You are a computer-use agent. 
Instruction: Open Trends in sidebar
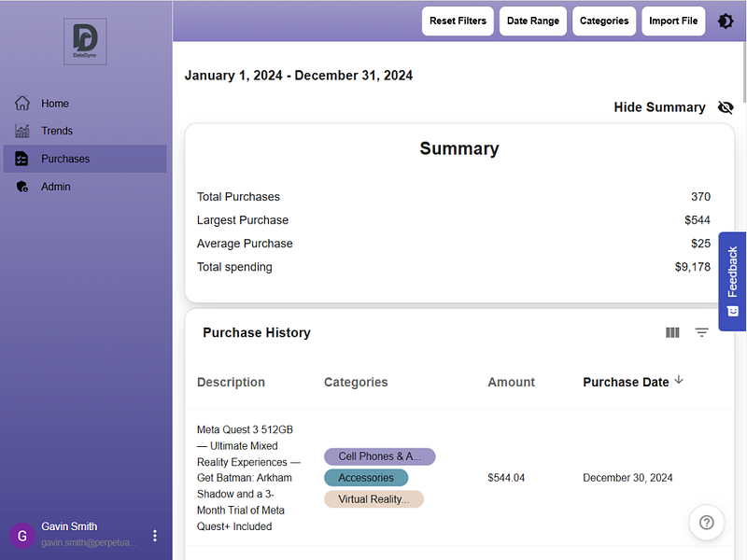point(85,131)
